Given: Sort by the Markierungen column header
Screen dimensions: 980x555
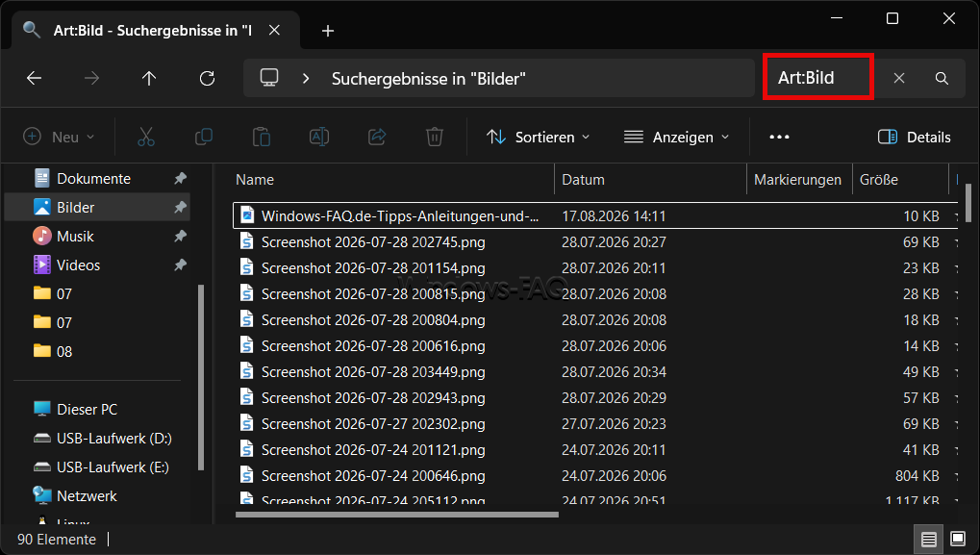Looking at the screenshot, I should tap(799, 179).
